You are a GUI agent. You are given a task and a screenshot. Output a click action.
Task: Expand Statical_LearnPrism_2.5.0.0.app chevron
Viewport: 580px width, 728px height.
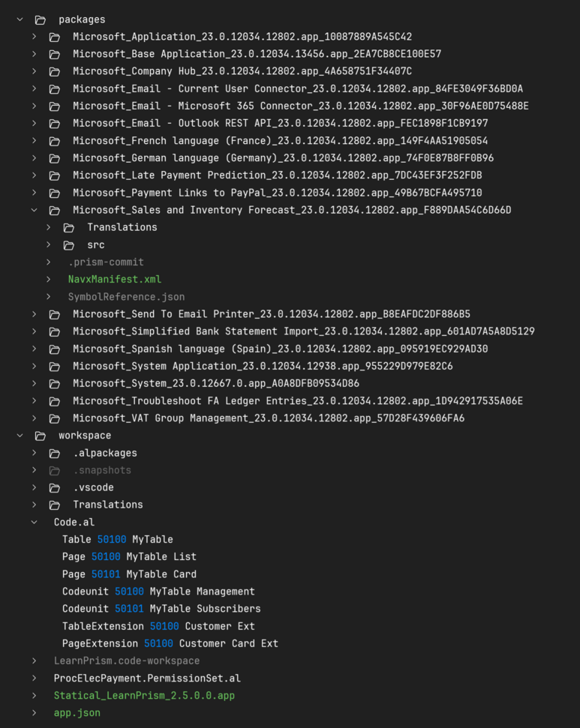pyautogui.click(x=35, y=695)
